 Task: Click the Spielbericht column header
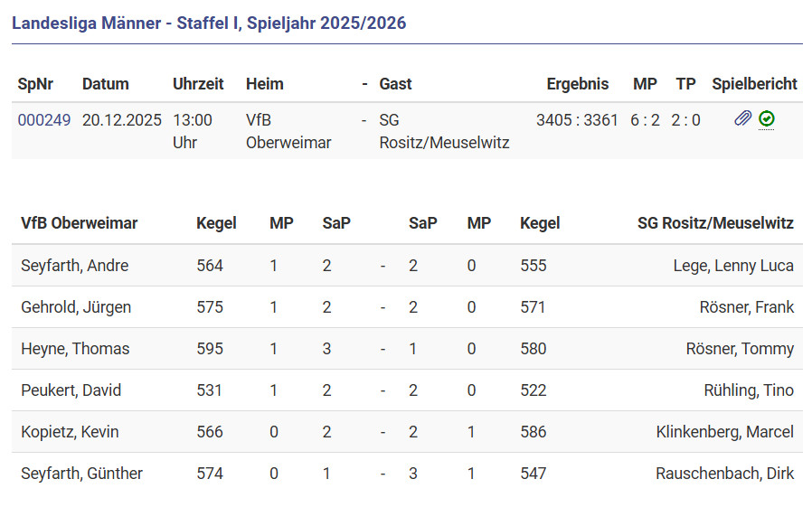click(754, 84)
